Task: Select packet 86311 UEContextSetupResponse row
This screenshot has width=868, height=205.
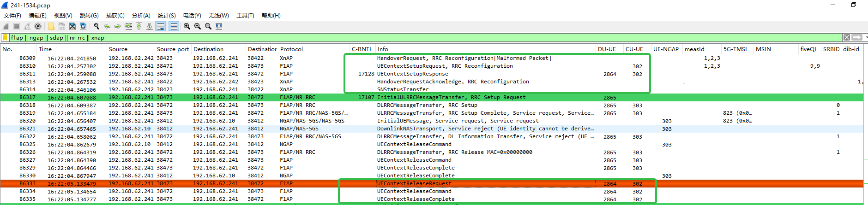Action: [x=432, y=74]
